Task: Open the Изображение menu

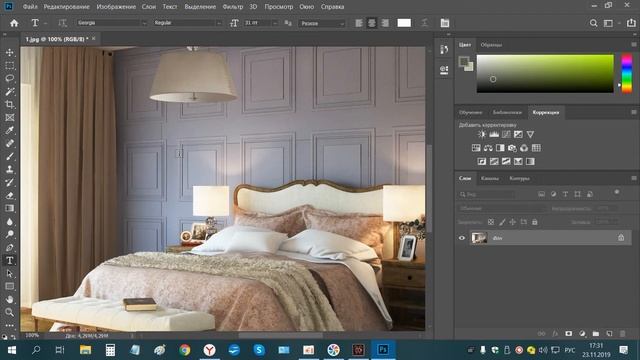Action: click(116, 7)
